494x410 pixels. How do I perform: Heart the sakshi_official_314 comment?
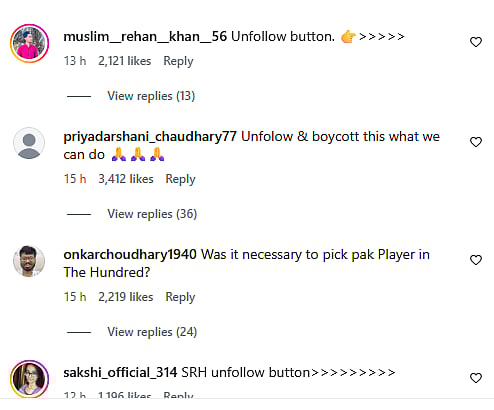(x=476, y=378)
